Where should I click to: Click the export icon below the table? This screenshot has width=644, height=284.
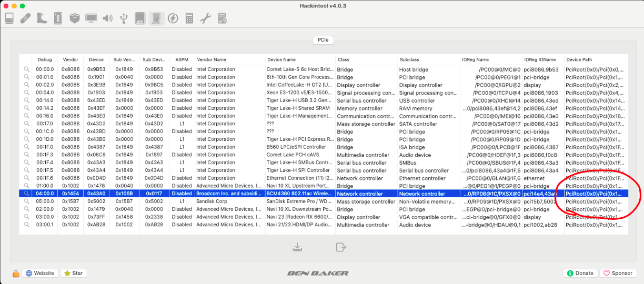341,247
